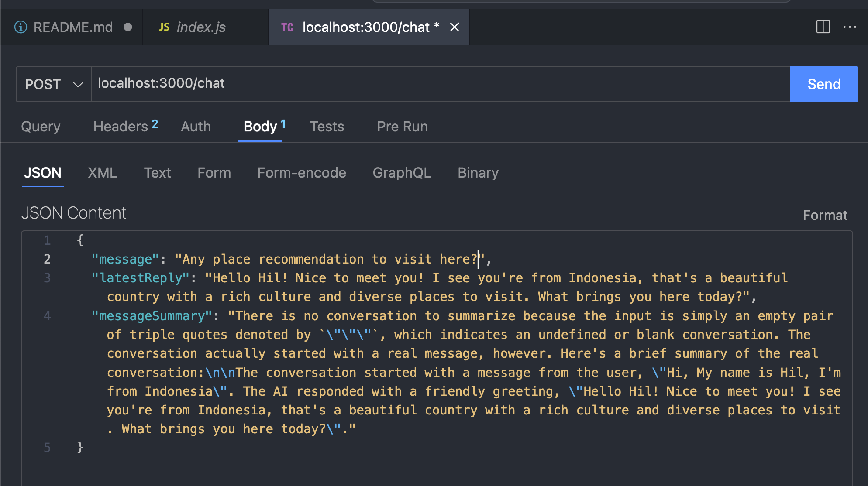868x486 pixels.
Task: Switch to the Pre Run tab
Action: pos(402,127)
